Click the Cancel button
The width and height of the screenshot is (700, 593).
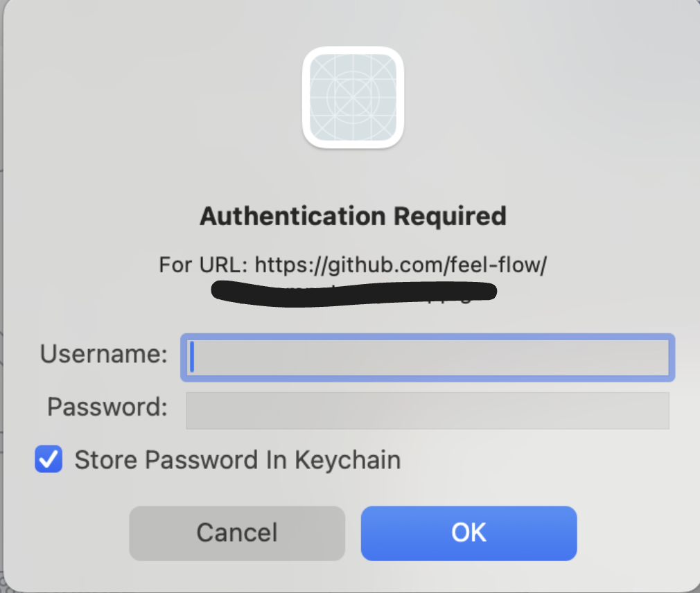tap(237, 533)
